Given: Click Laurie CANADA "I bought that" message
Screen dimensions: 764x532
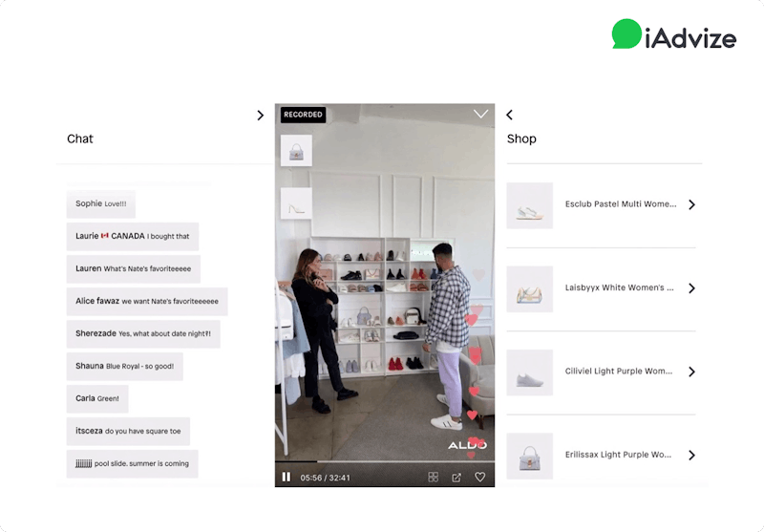Looking at the screenshot, I should (x=133, y=236).
